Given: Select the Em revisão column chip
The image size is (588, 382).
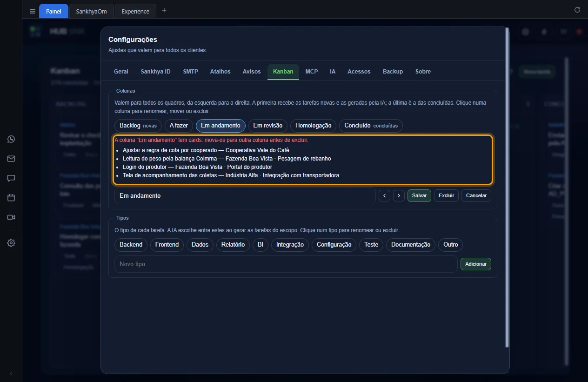Looking at the screenshot, I should tap(268, 126).
